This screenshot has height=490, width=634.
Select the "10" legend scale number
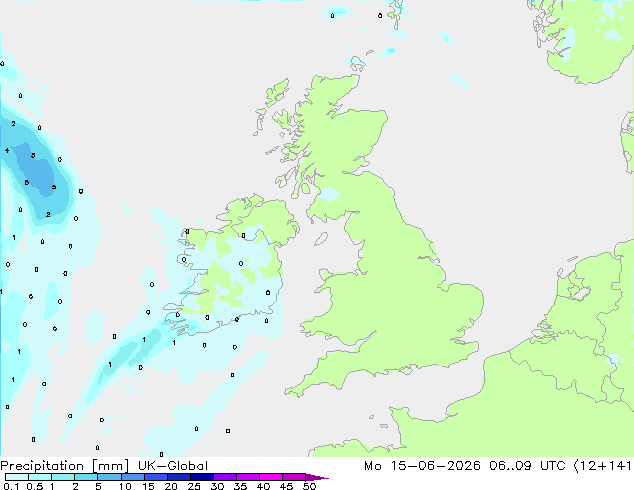click(x=125, y=486)
